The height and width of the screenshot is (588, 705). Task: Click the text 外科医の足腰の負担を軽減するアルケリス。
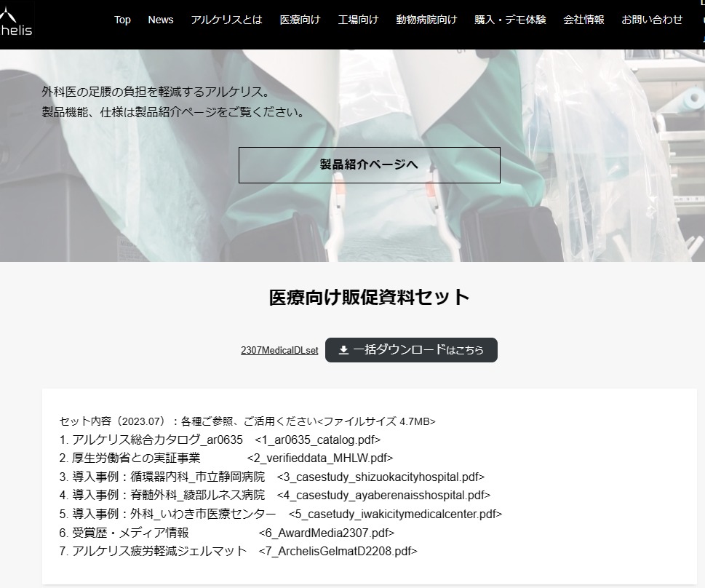pos(156,92)
